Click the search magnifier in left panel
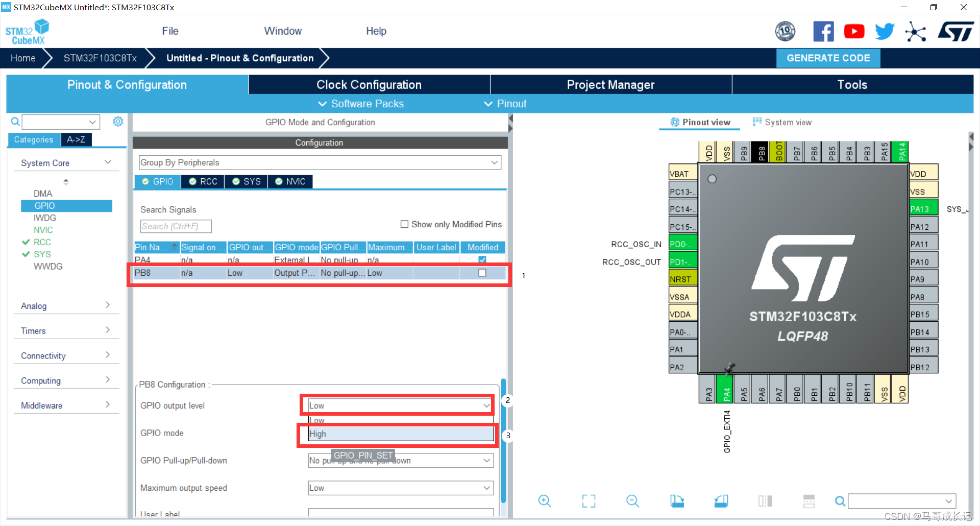The width and height of the screenshot is (980, 526). (x=15, y=122)
